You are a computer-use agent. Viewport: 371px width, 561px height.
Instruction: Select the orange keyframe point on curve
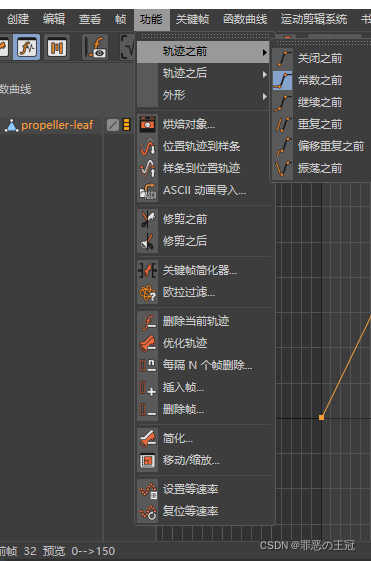click(321, 417)
